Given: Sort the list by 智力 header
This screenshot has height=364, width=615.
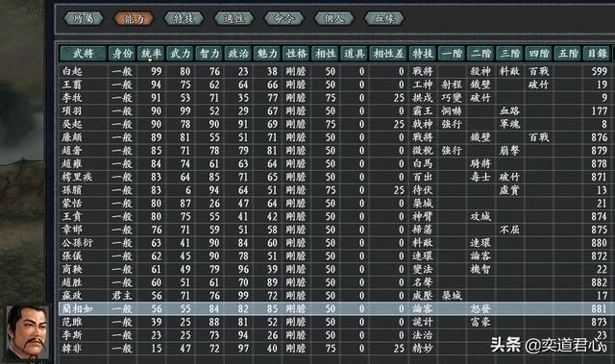Looking at the screenshot, I should coord(209,53).
